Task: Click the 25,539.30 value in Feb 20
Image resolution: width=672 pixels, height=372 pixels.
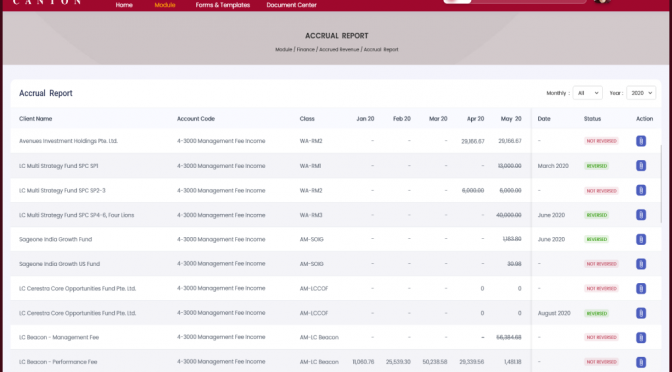Action: click(398, 362)
